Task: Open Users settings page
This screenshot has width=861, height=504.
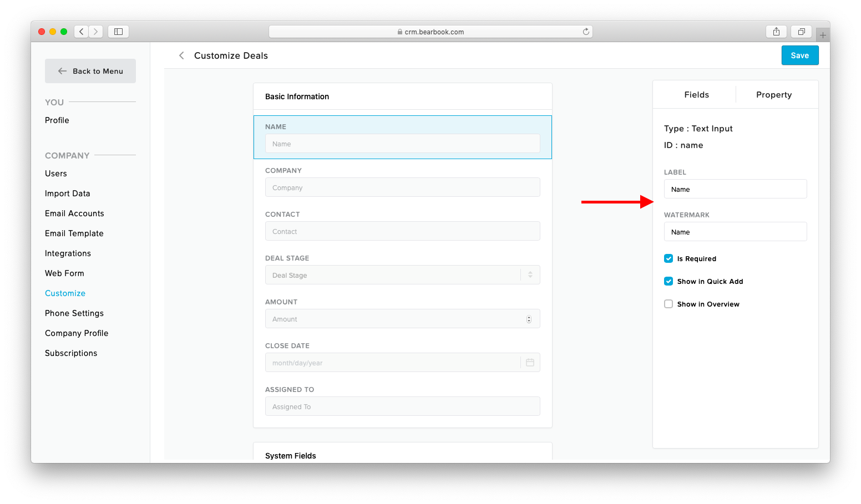Action: click(56, 174)
